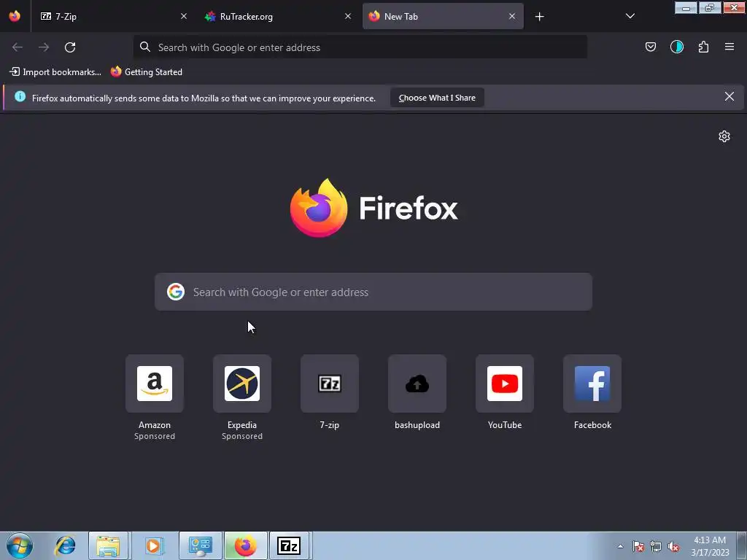This screenshot has width=747, height=560.
Task: Close the 7-Zip tab
Action: (184, 16)
